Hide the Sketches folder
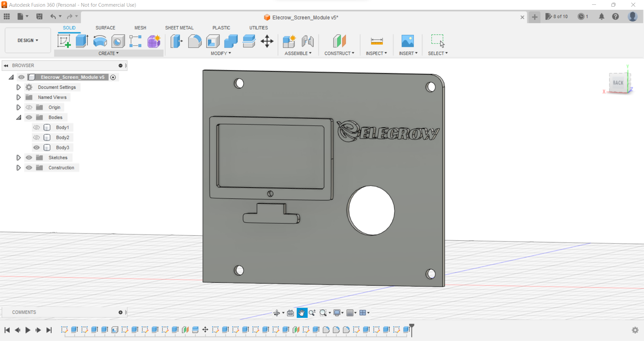 coord(29,158)
